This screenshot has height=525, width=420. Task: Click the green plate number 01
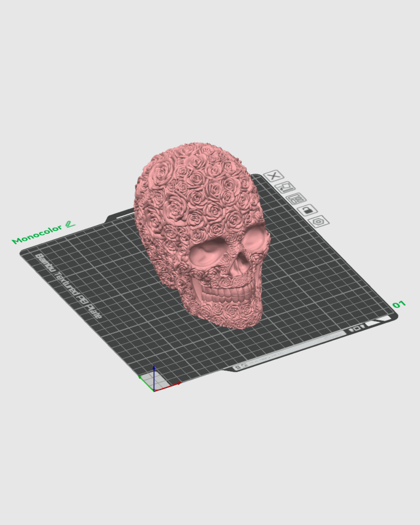[399, 304]
